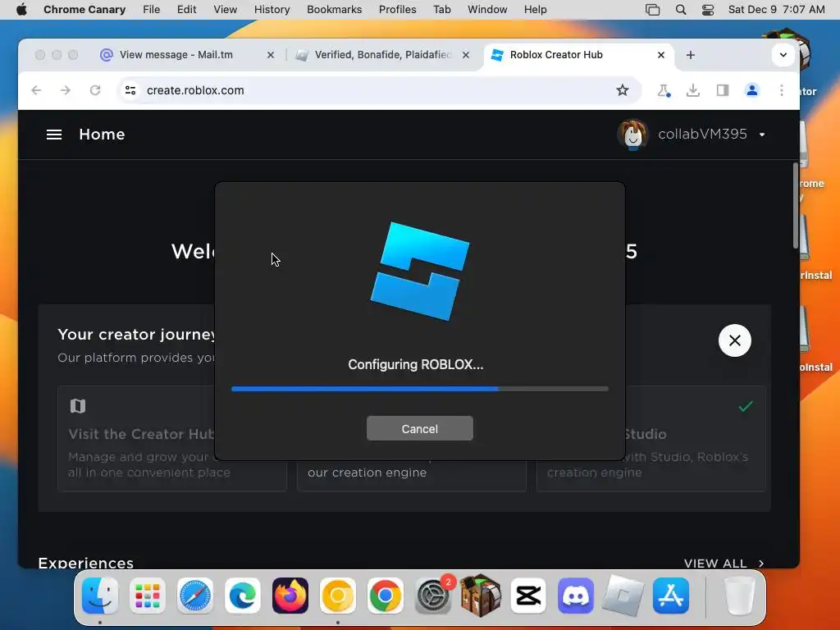The height and width of the screenshot is (630, 840).
Task: Close the Roblox Creator Hub tab
Action: coord(661,55)
